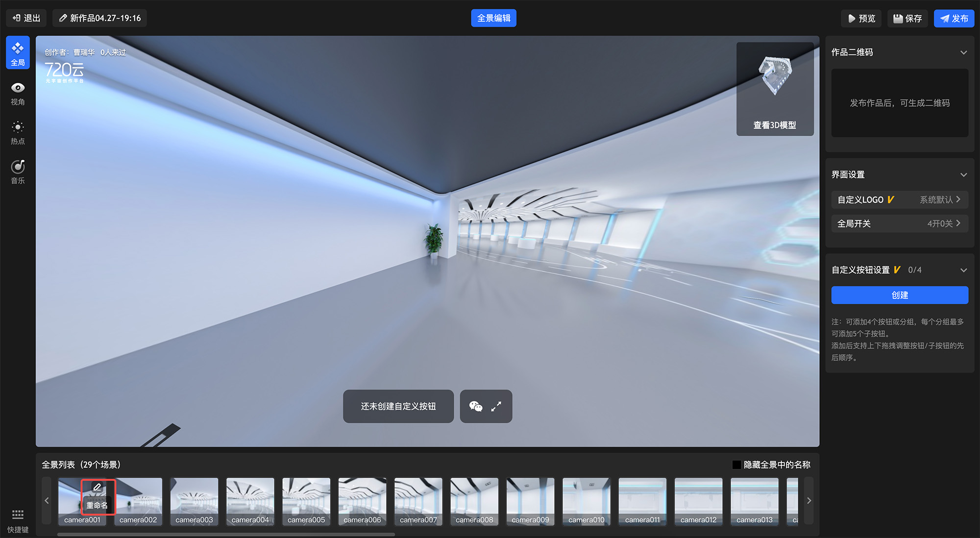Image resolution: width=980 pixels, height=538 pixels.
Task: Toggle 隐藏全景中的名称 checkbox
Action: click(x=736, y=465)
